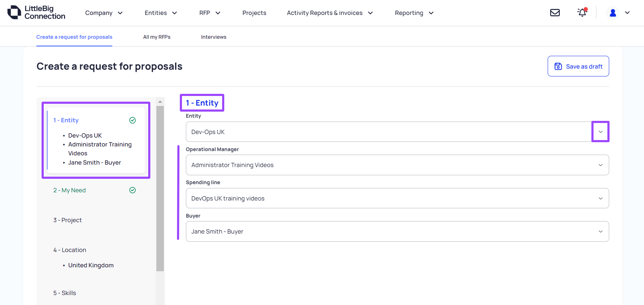Viewport: 644px width, 305px height.
Task: Click the user profile avatar icon
Action: click(613, 13)
